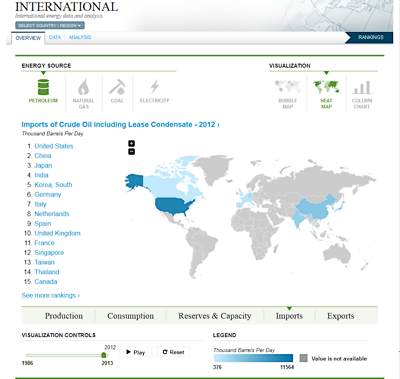The image size is (400, 379).
Task: Select the Coal pickaxe icon
Action: (117, 87)
